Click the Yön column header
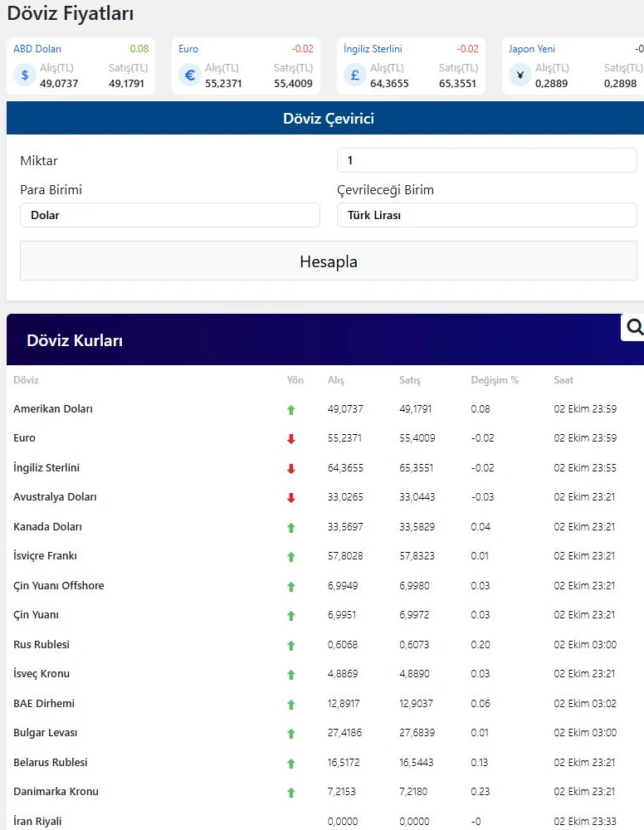The width and height of the screenshot is (644, 830). click(295, 379)
